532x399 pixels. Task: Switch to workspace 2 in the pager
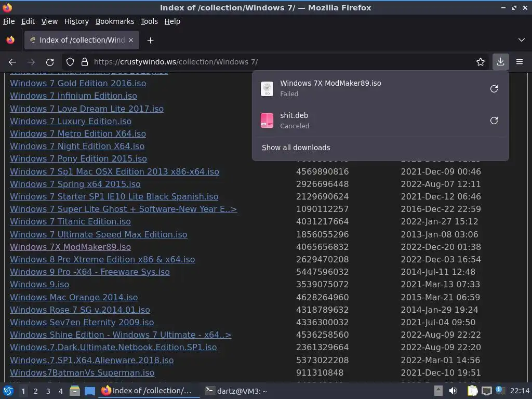(36, 392)
